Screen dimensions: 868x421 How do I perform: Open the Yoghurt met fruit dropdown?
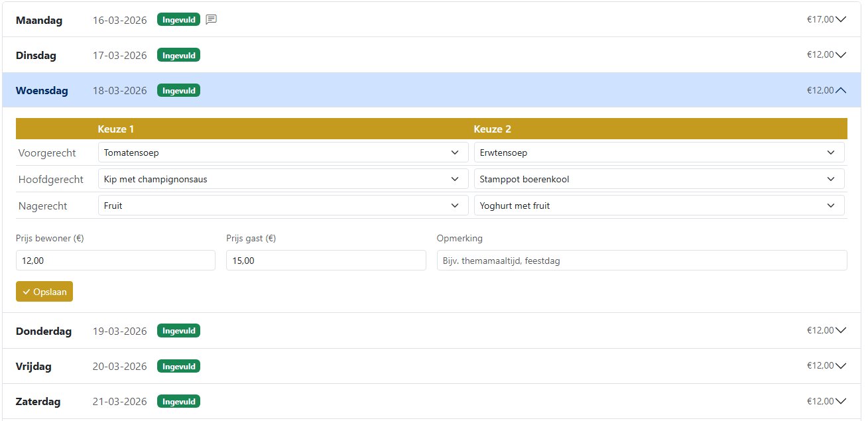(x=658, y=206)
